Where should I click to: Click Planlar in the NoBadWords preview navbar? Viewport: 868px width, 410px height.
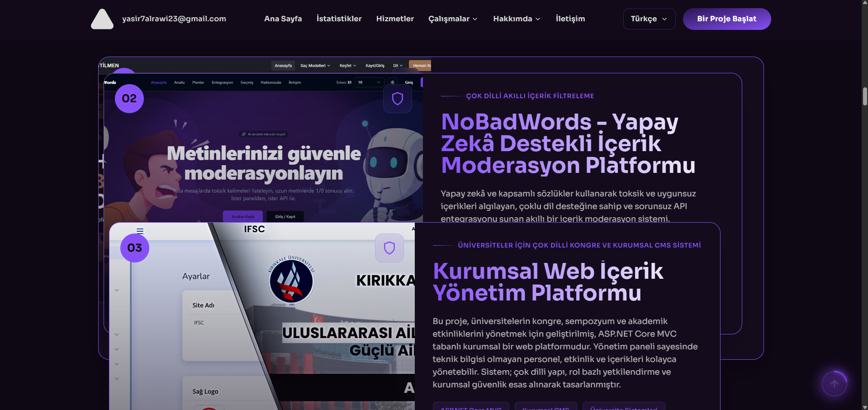pyautogui.click(x=198, y=82)
